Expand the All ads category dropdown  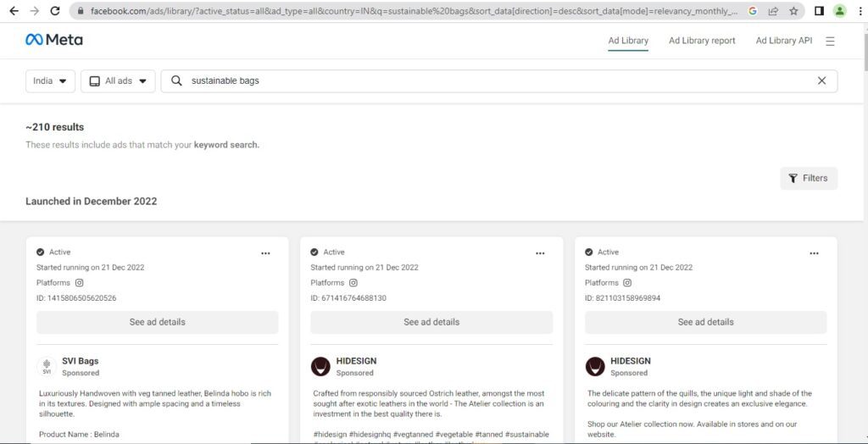[118, 81]
